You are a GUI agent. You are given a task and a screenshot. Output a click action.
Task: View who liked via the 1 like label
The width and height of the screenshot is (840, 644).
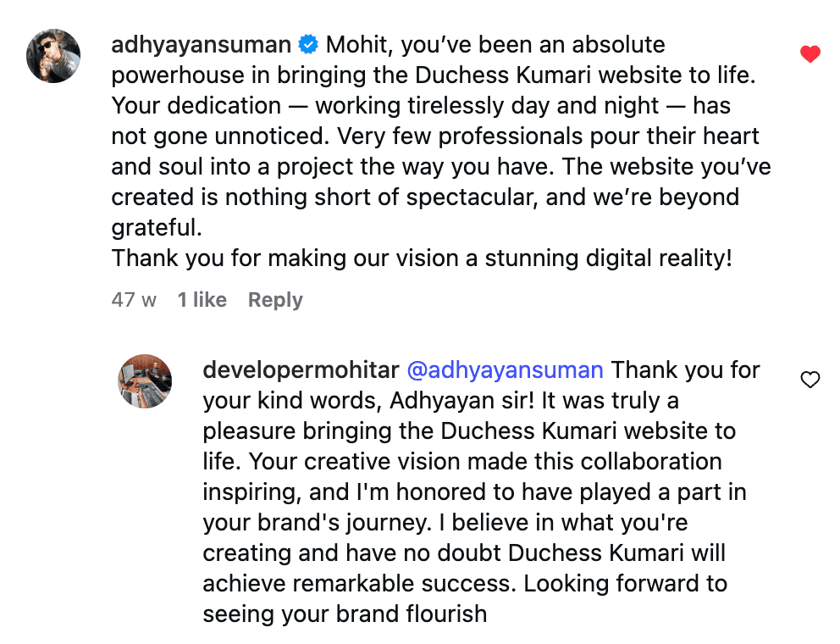point(202,299)
